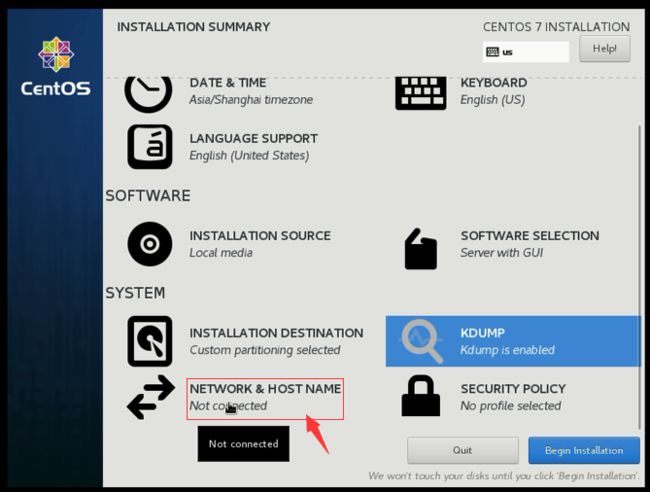This screenshot has width=650, height=492.
Task: Click the keyboard icon in layout indicator
Action: click(492, 52)
